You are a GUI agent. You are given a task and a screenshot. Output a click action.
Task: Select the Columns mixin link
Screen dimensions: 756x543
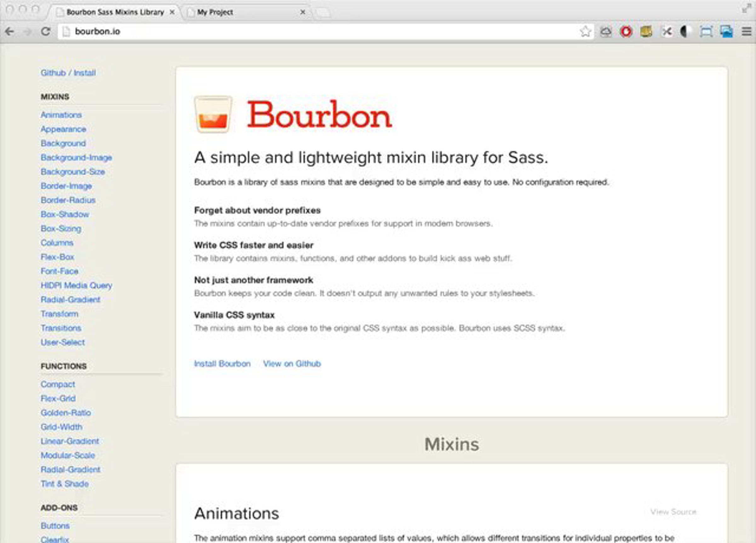click(57, 243)
